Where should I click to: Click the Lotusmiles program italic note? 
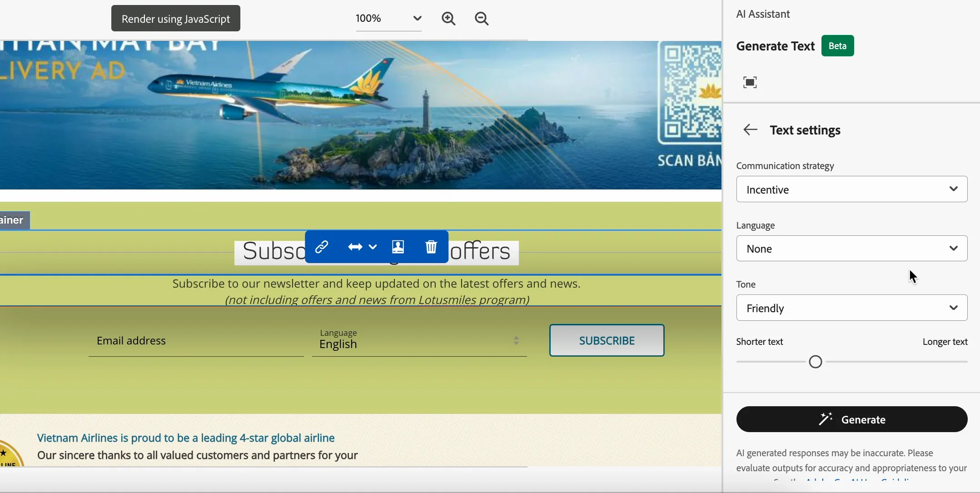click(x=377, y=300)
